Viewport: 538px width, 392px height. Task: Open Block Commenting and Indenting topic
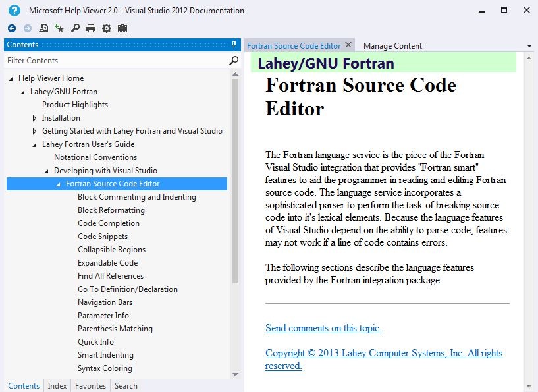[x=137, y=197]
